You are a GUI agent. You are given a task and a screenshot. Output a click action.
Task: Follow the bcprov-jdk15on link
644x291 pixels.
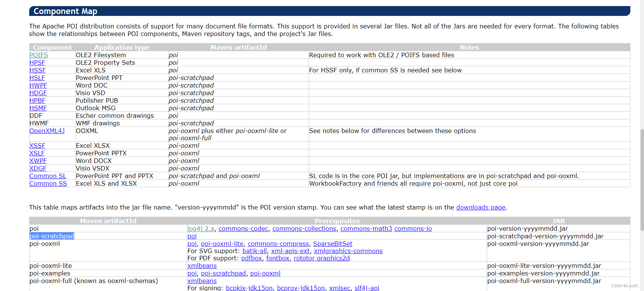tap(301, 288)
